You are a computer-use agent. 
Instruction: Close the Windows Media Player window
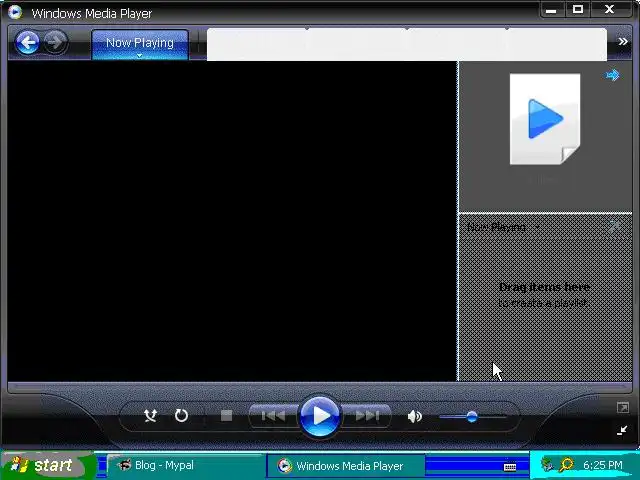pos(609,9)
